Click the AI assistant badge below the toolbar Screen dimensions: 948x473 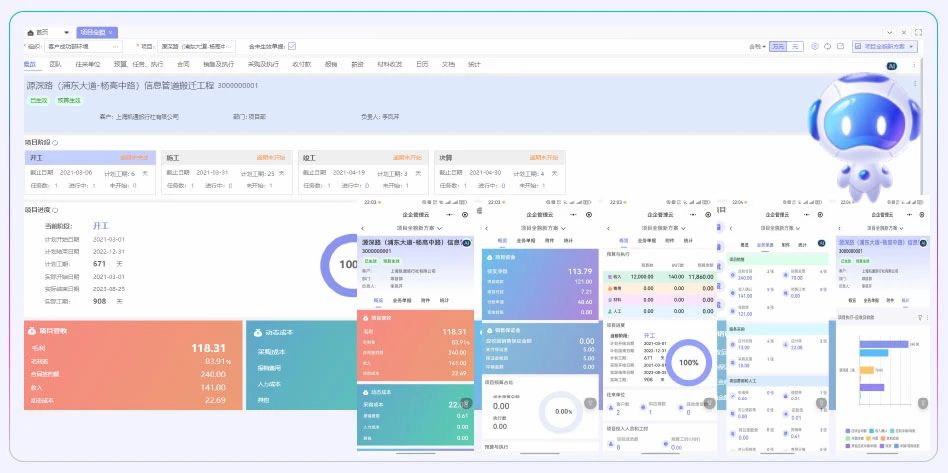click(891, 65)
